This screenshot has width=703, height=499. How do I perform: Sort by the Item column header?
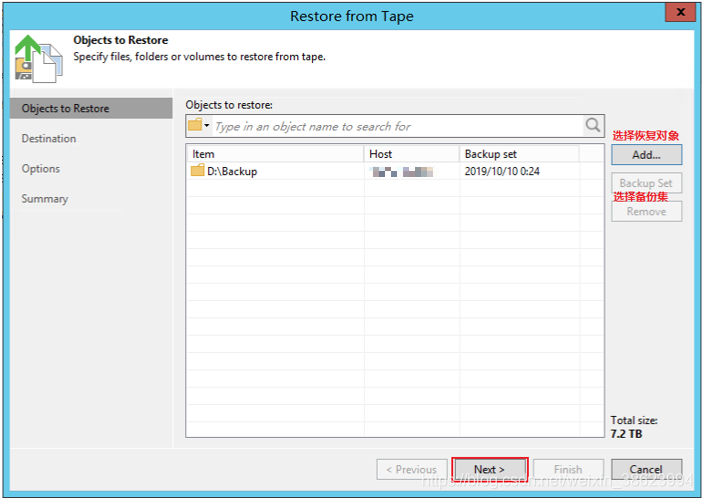[274, 154]
